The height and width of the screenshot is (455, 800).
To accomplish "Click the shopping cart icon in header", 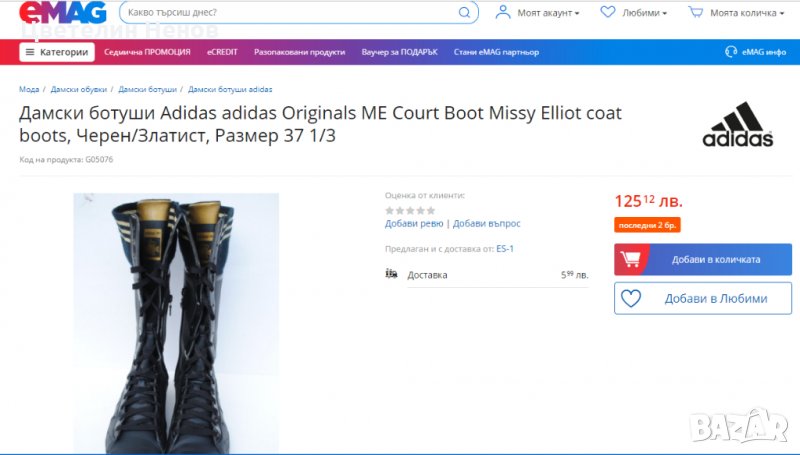I will coord(695,13).
